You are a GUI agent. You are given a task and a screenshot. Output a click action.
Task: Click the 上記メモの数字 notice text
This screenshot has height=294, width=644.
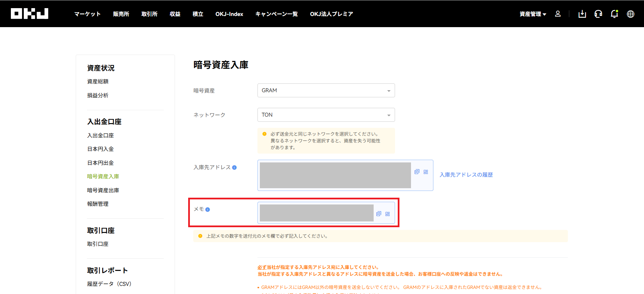(x=267, y=236)
